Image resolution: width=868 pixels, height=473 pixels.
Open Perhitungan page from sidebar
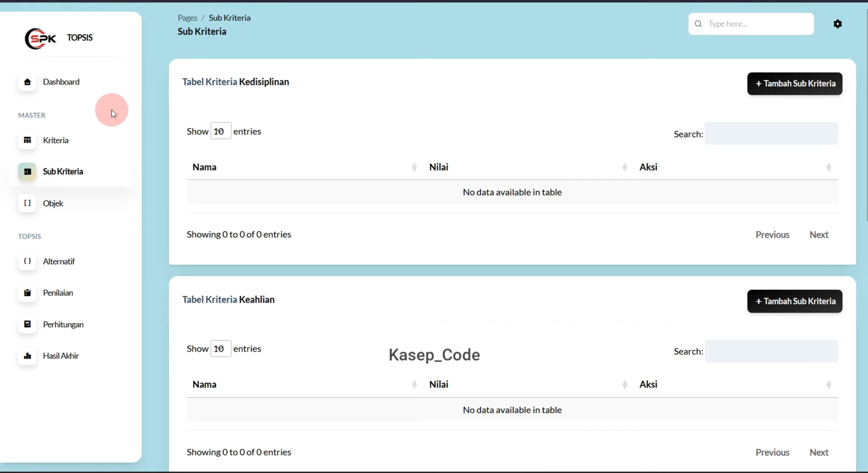point(63,325)
